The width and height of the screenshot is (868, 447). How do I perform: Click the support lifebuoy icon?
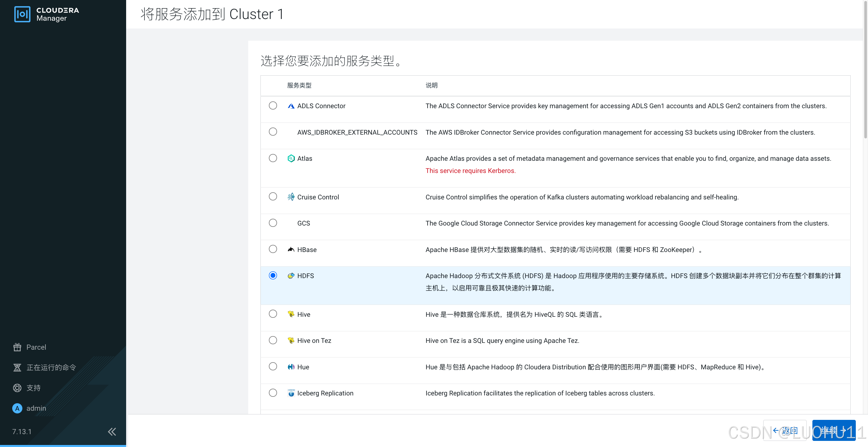tap(17, 388)
